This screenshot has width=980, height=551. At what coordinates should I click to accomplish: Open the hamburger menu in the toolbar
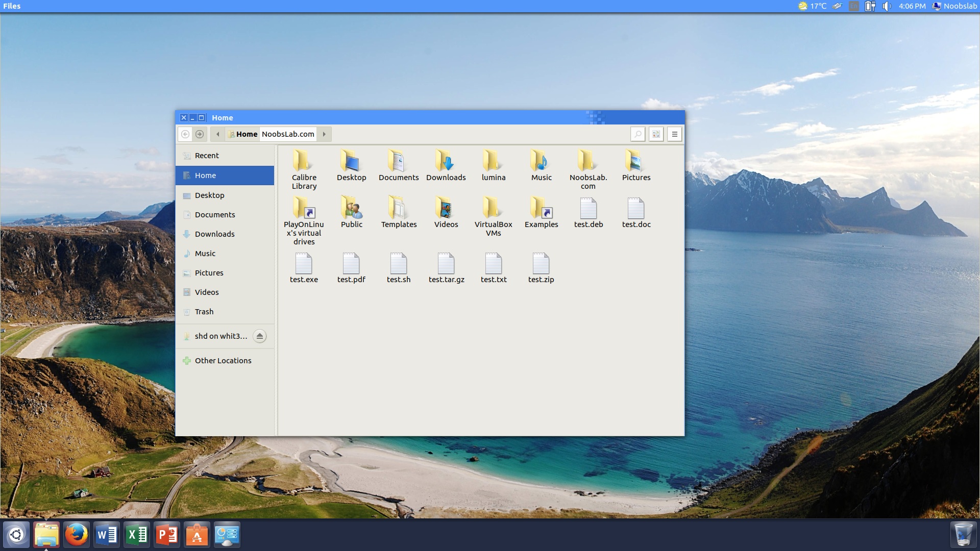click(x=674, y=134)
